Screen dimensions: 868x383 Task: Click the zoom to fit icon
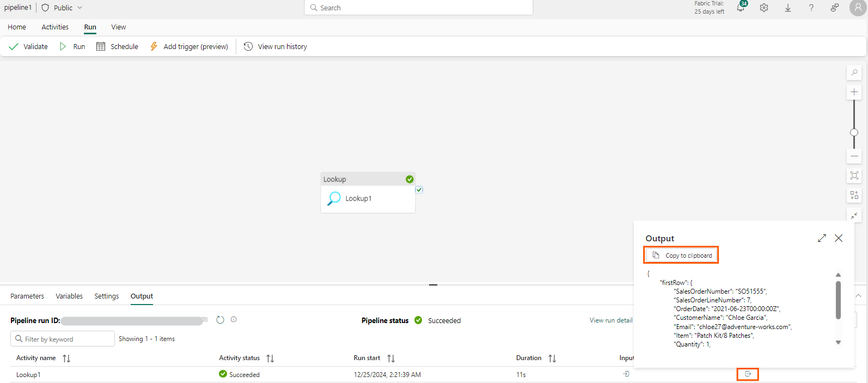(854, 175)
